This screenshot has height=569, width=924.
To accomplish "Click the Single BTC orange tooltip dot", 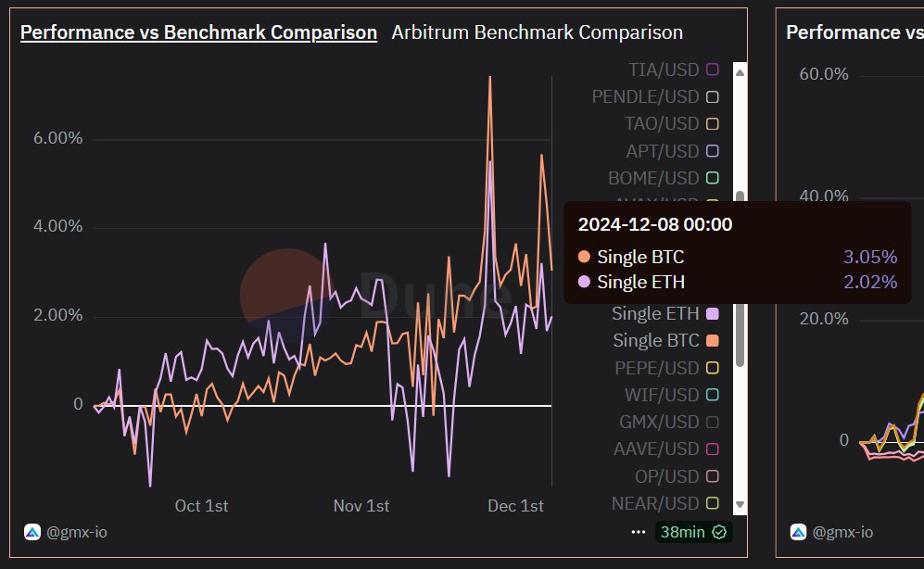I will pyautogui.click(x=584, y=256).
